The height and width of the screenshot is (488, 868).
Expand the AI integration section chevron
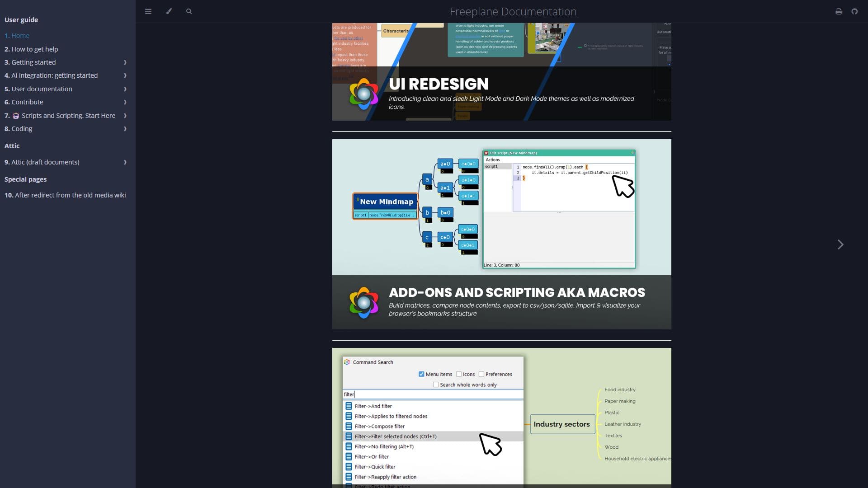(x=125, y=75)
